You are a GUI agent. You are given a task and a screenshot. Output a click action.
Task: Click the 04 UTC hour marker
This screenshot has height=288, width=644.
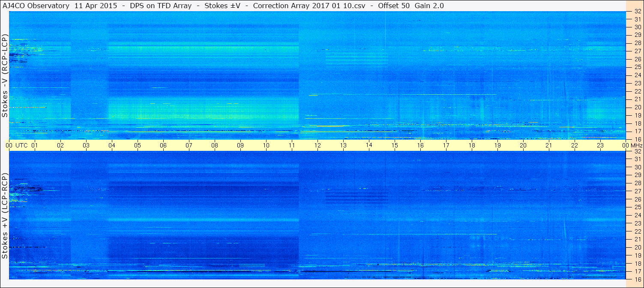click(112, 145)
